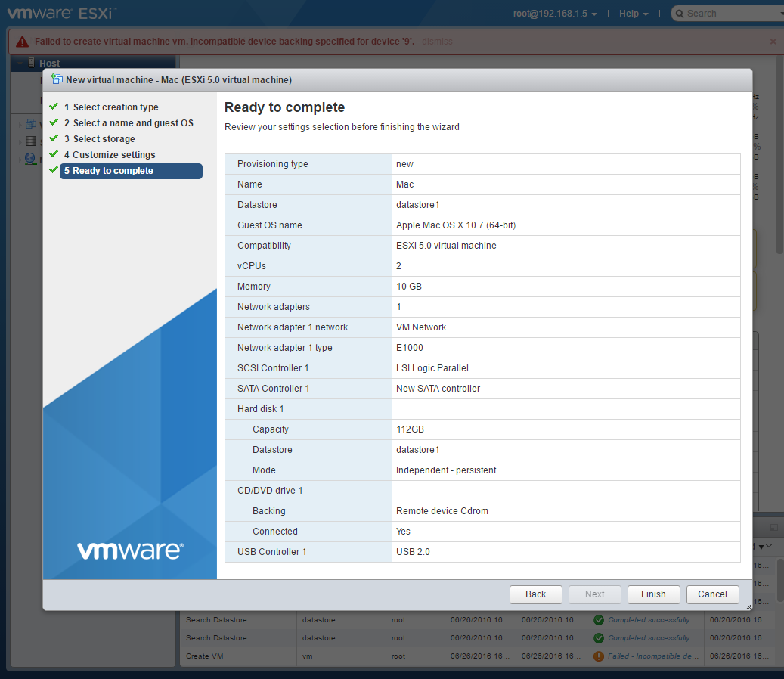Select step 5 Ready to complete
This screenshot has width=784, height=679.
pos(131,171)
